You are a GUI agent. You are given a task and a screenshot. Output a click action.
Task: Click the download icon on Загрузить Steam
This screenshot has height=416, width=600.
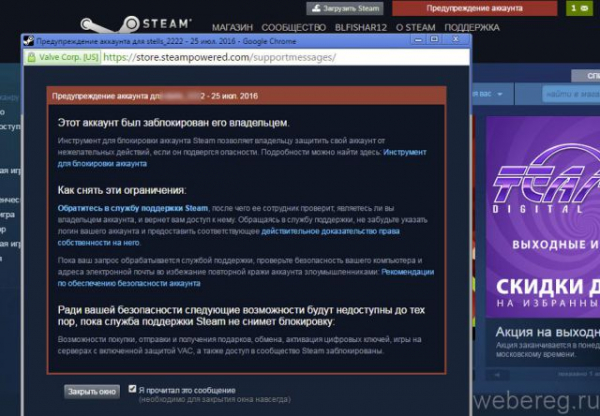[x=316, y=8]
